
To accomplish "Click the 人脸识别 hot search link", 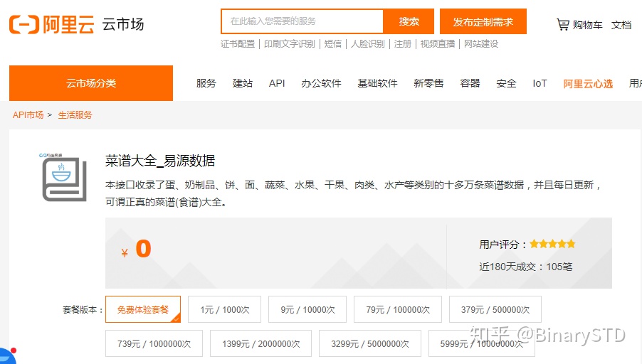I will (368, 44).
